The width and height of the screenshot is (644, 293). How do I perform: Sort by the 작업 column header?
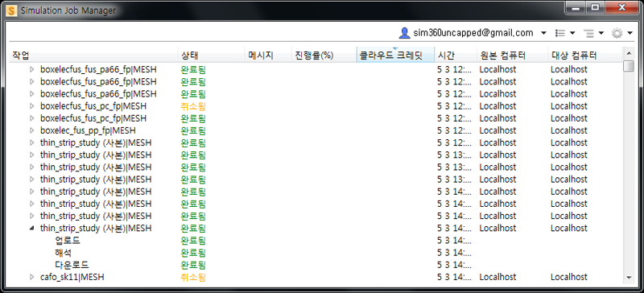pos(93,56)
